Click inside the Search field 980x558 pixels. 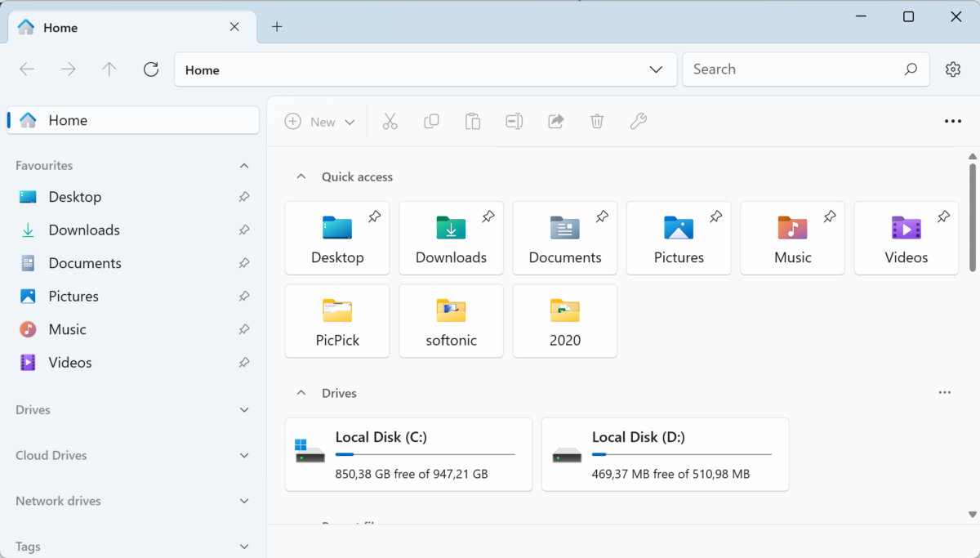pyautogui.click(x=784, y=69)
